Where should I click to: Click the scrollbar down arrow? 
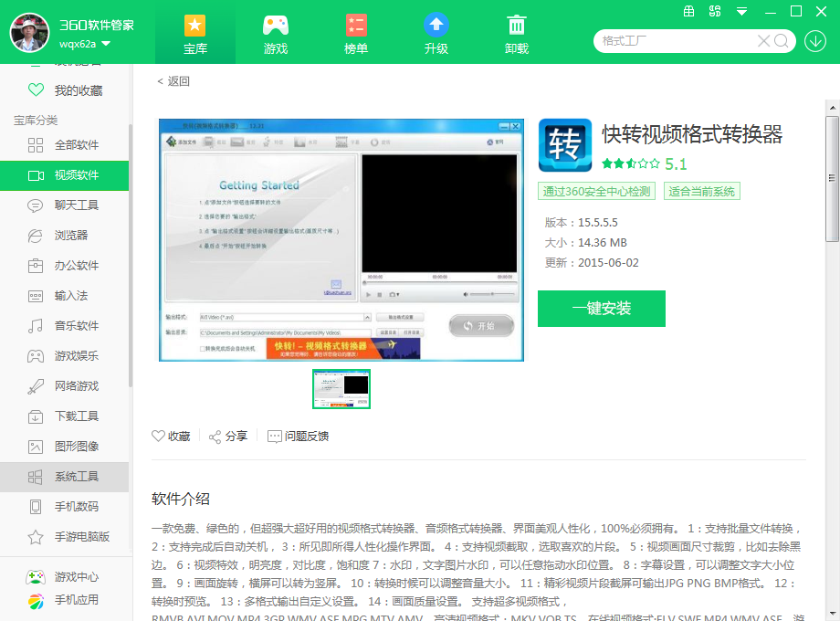pyautogui.click(x=832, y=614)
